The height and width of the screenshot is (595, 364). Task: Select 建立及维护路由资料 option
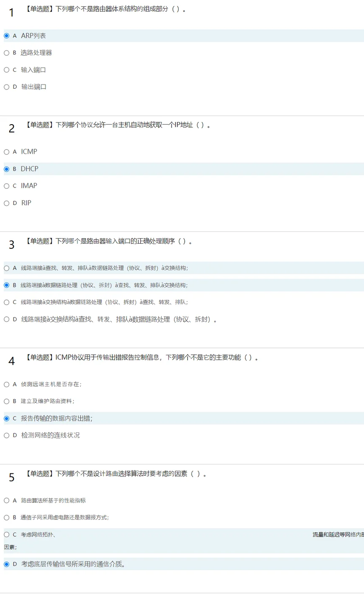point(6,401)
